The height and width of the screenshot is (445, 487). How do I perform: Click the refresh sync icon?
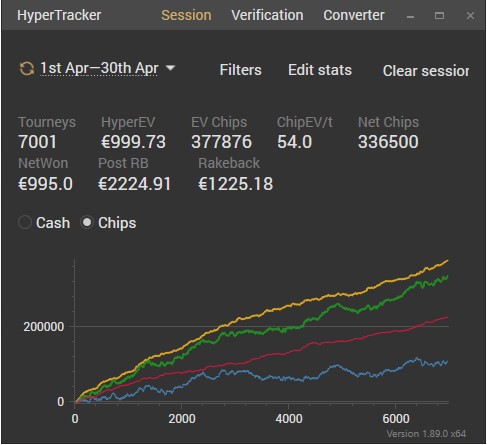click(x=26, y=69)
